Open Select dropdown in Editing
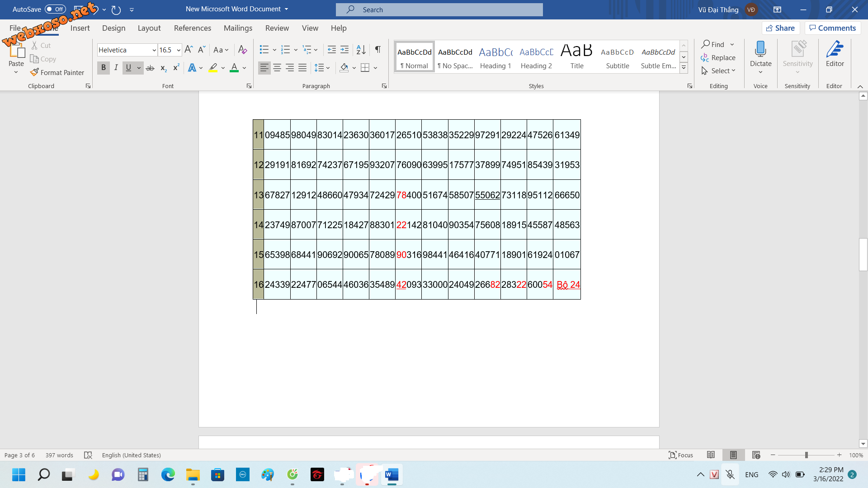This screenshot has height=488, width=868. click(718, 71)
